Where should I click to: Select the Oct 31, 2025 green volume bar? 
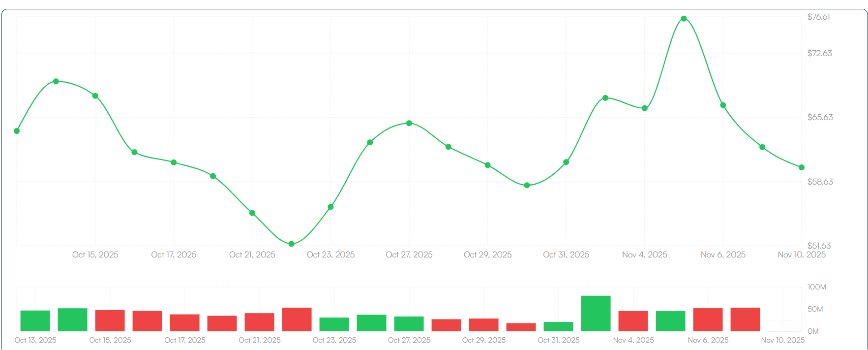558,326
